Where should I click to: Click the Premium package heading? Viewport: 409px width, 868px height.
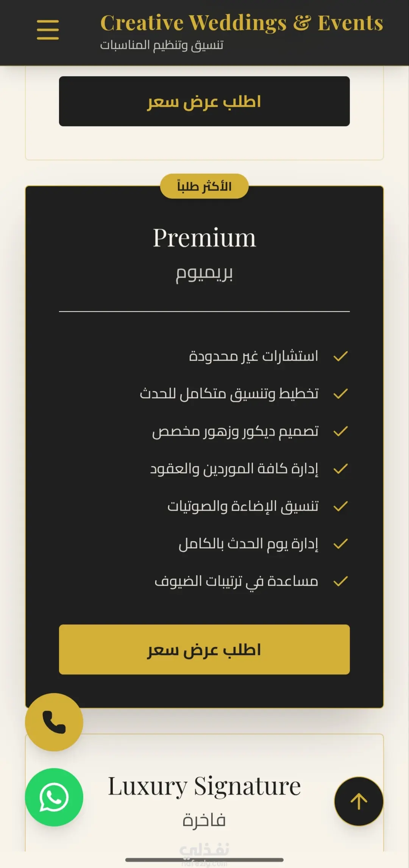coord(204,238)
